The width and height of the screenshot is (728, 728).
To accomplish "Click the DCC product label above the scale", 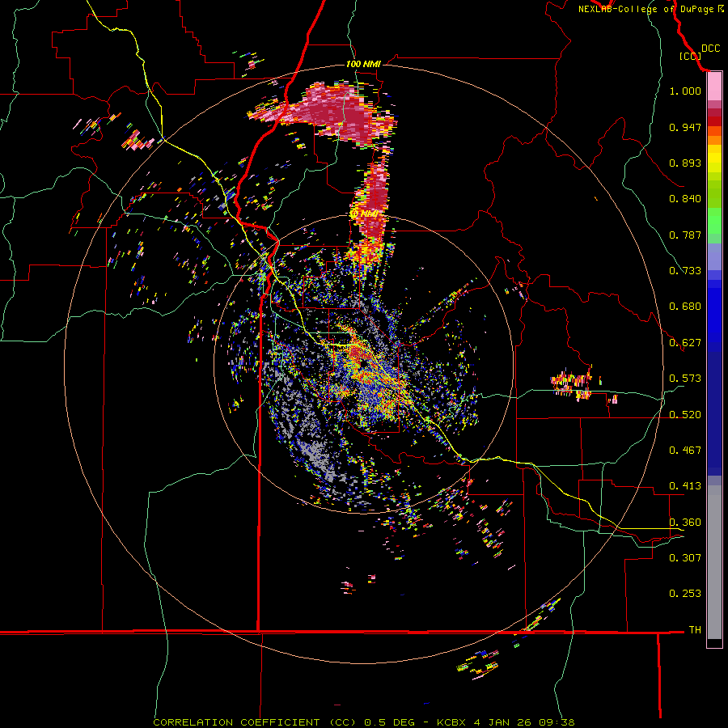I will coord(710,49).
